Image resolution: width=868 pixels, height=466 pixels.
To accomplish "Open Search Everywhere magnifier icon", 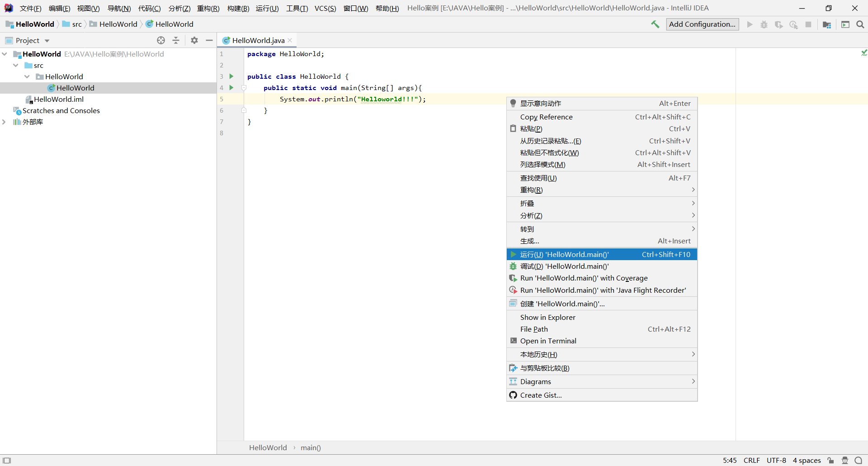I will [x=860, y=24].
